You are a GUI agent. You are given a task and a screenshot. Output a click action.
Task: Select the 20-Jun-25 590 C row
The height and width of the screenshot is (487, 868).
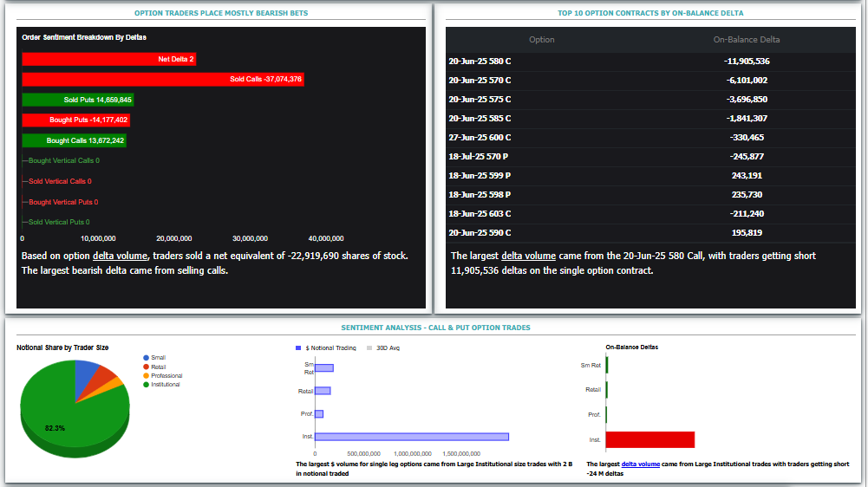[x=650, y=233]
